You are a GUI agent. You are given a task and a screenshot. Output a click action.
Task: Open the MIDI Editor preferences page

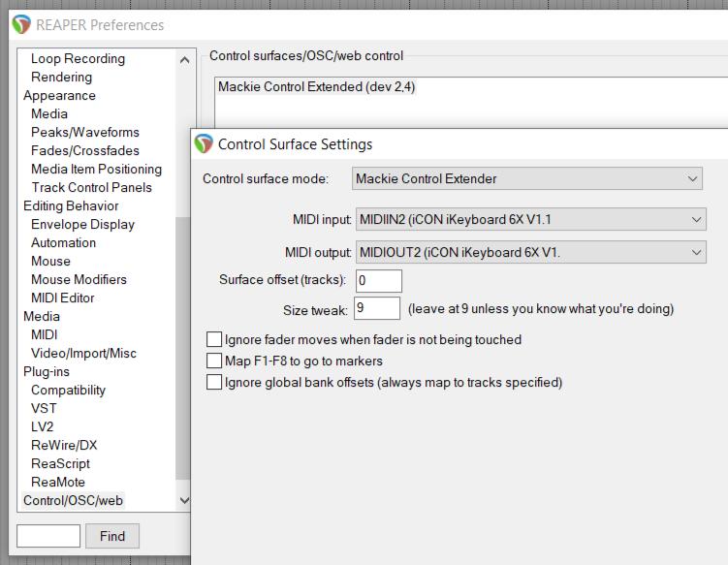click(x=62, y=298)
